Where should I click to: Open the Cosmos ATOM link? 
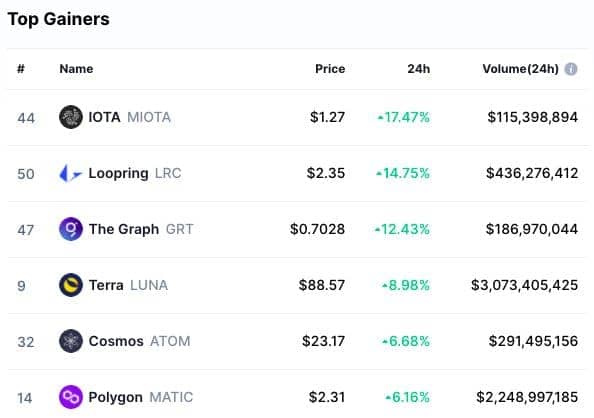tap(139, 341)
